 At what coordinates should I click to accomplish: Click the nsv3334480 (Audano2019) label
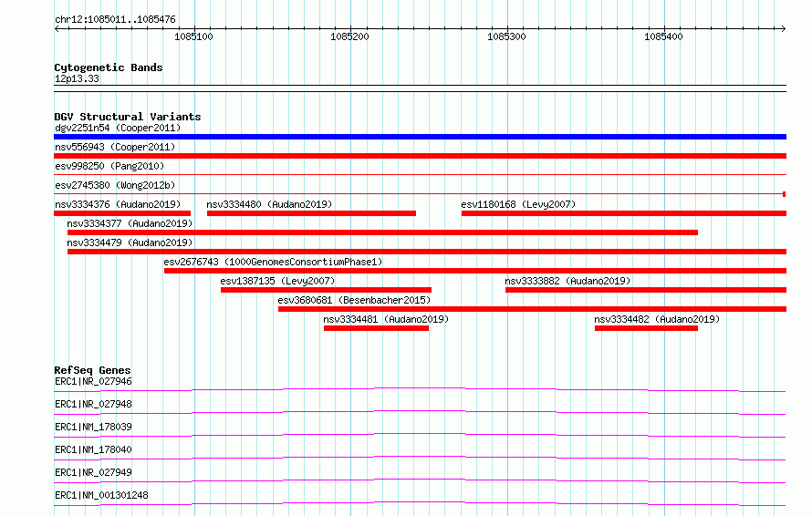(x=269, y=204)
